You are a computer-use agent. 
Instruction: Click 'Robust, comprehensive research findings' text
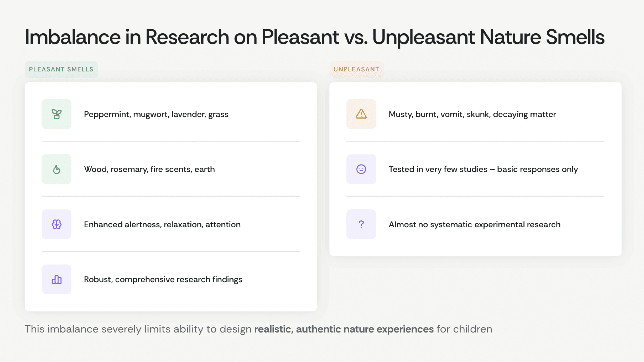tap(163, 280)
